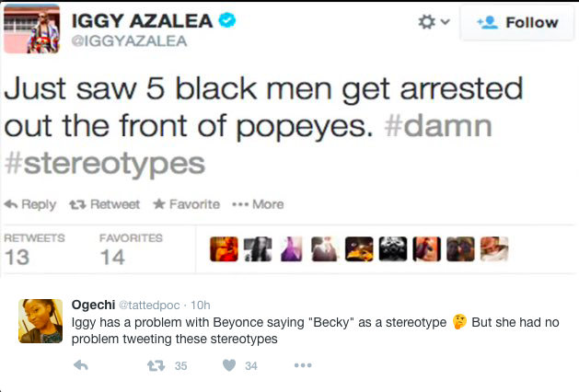The width and height of the screenshot is (579, 392).
Task: Favorite the Iggy Azalea tweet
Action: click(186, 204)
